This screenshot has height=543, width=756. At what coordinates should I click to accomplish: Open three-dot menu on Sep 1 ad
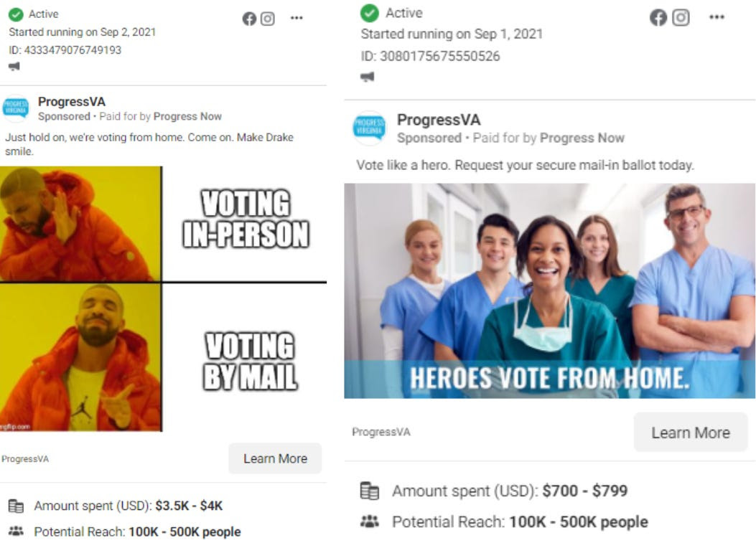717,17
